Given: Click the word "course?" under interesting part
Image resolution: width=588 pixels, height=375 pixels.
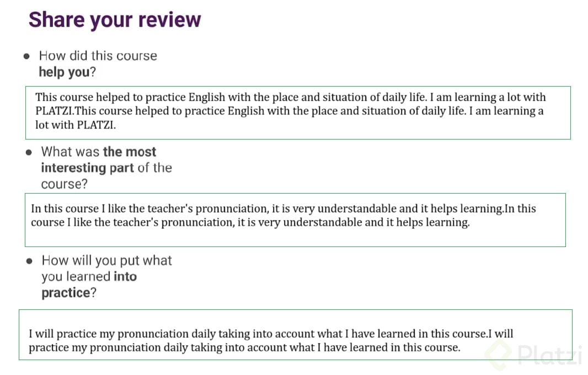Looking at the screenshot, I should pyautogui.click(x=64, y=184).
